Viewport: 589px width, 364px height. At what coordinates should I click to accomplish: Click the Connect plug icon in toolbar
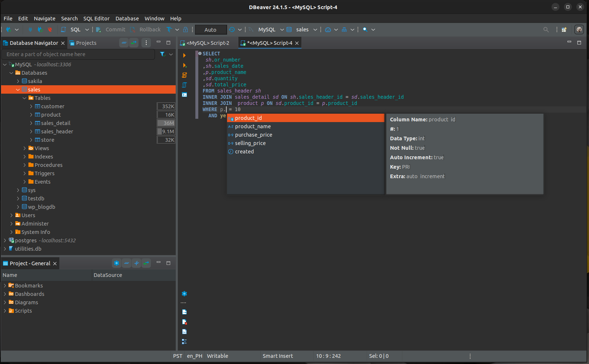(30, 30)
